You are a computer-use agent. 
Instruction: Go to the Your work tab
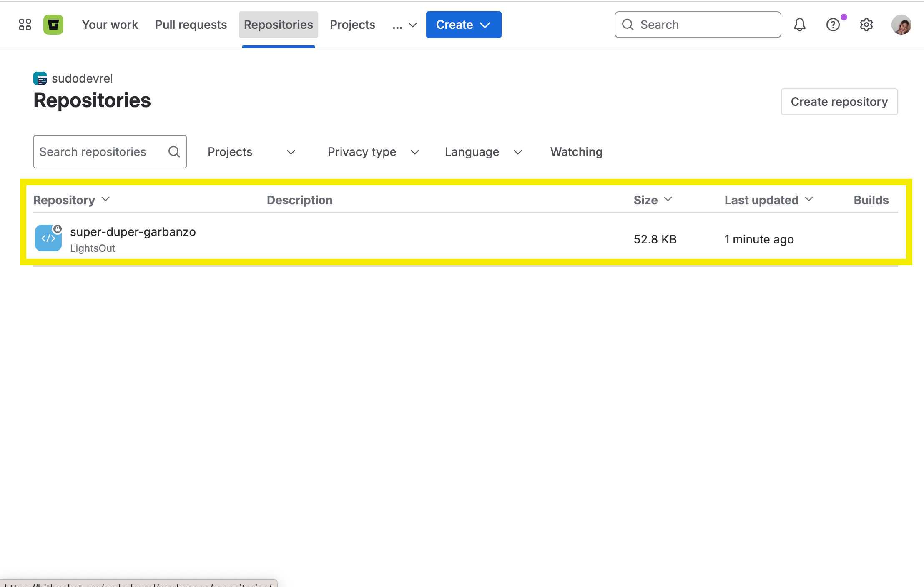click(110, 25)
